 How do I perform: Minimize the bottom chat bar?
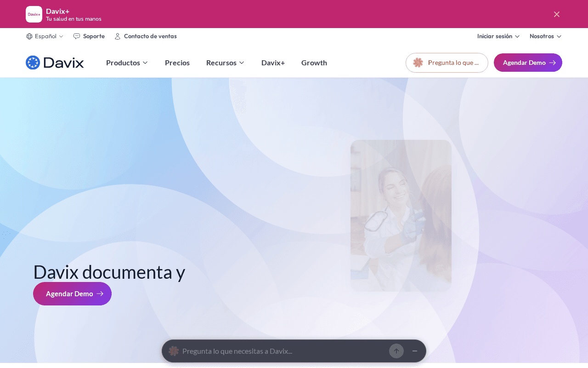[x=415, y=351]
